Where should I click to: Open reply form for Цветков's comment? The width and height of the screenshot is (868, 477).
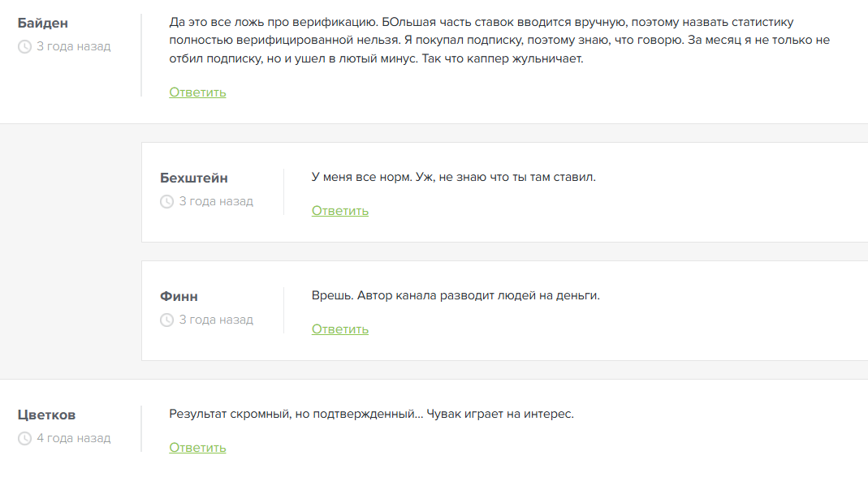tap(197, 448)
